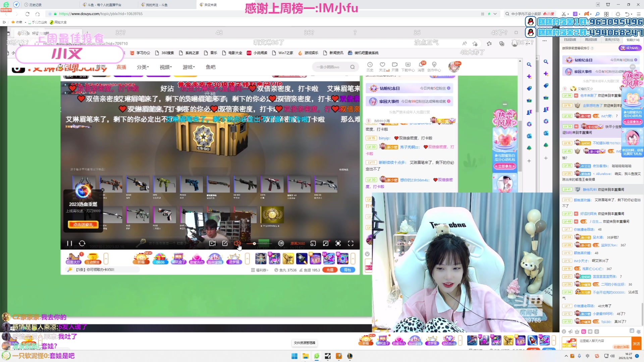Open the 原画2K60 quality selector
The width and height of the screenshot is (644, 362).
pyautogui.click(x=298, y=243)
